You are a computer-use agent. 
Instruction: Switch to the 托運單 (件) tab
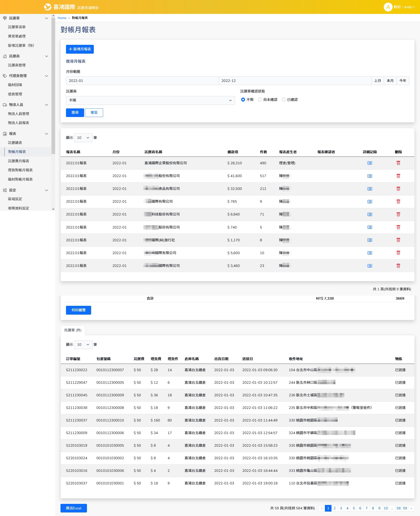coord(73,330)
